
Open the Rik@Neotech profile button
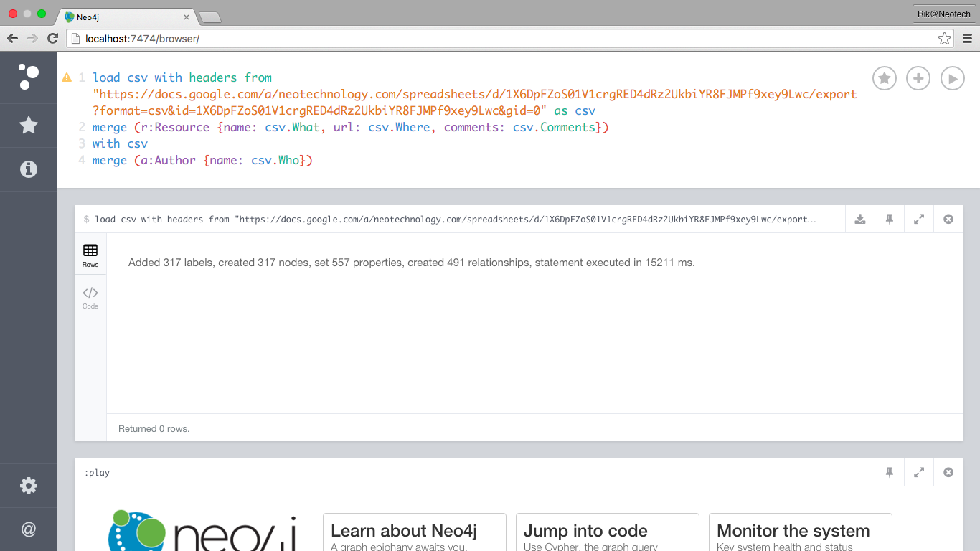[x=943, y=14]
